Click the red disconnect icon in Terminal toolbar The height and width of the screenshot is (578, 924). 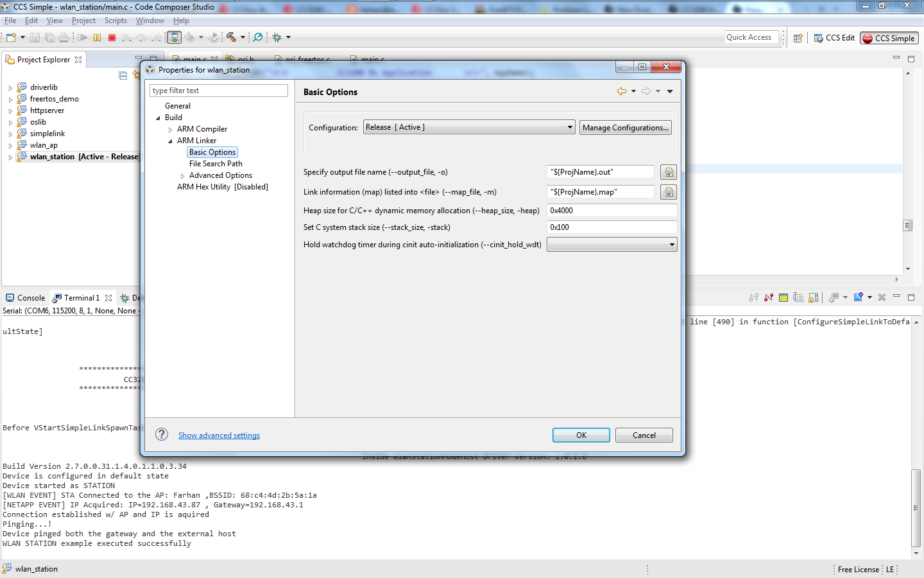pos(769,297)
